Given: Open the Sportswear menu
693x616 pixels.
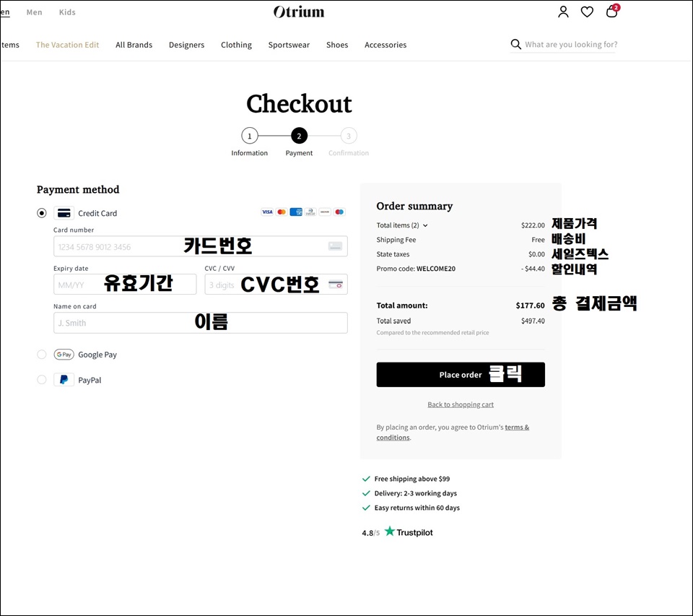Looking at the screenshot, I should 289,45.
